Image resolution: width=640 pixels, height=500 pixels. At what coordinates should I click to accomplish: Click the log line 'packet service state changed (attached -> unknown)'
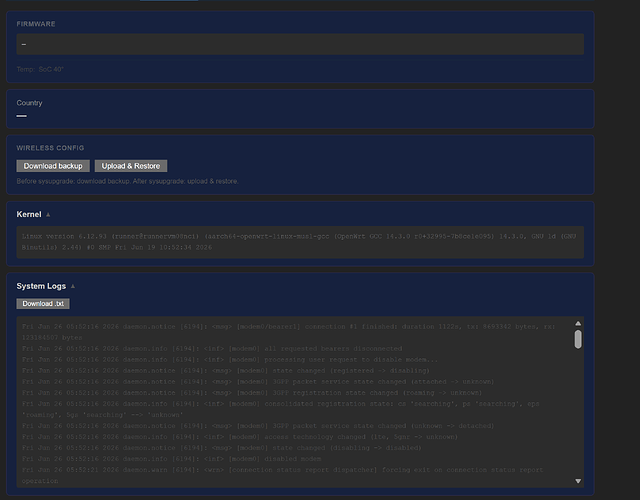258,382
